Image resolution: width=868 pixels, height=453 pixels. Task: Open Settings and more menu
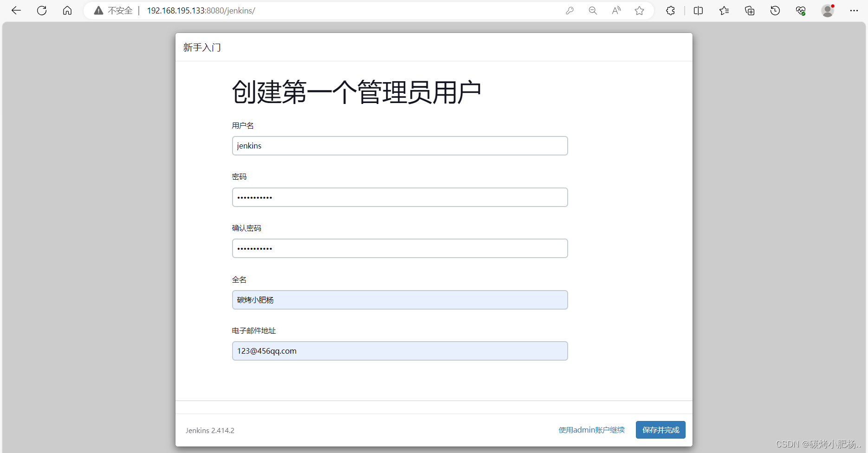coord(855,10)
